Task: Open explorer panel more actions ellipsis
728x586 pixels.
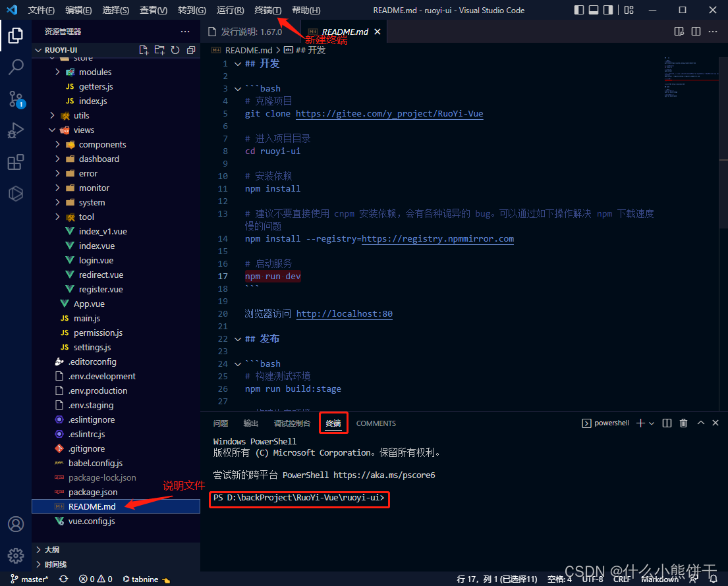Action: (x=185, y=32)
